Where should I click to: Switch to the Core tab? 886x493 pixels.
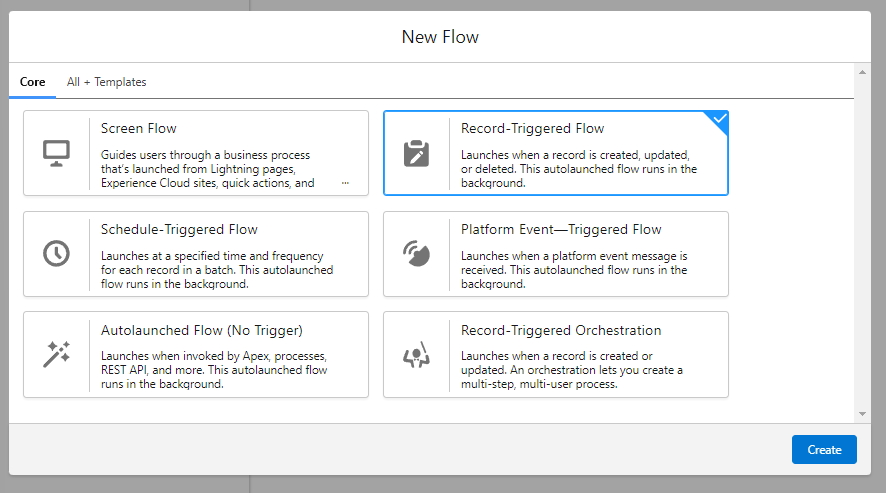click(x=32, y=82)
